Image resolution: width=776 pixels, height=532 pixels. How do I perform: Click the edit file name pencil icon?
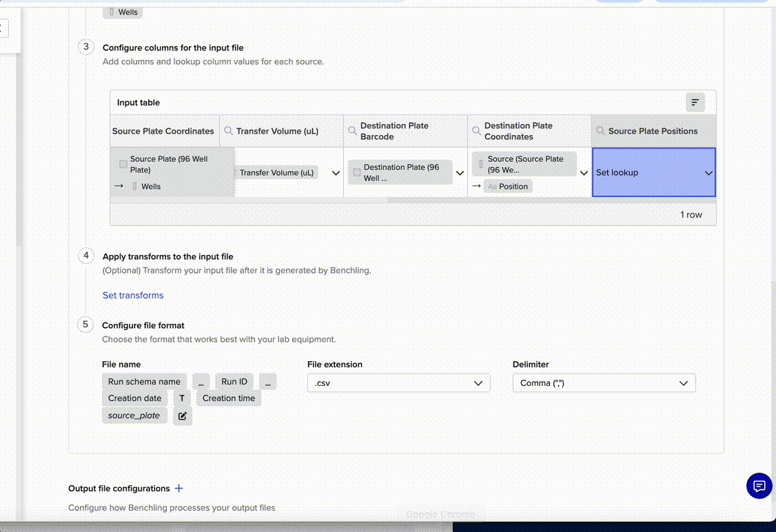tap(183, 416)
